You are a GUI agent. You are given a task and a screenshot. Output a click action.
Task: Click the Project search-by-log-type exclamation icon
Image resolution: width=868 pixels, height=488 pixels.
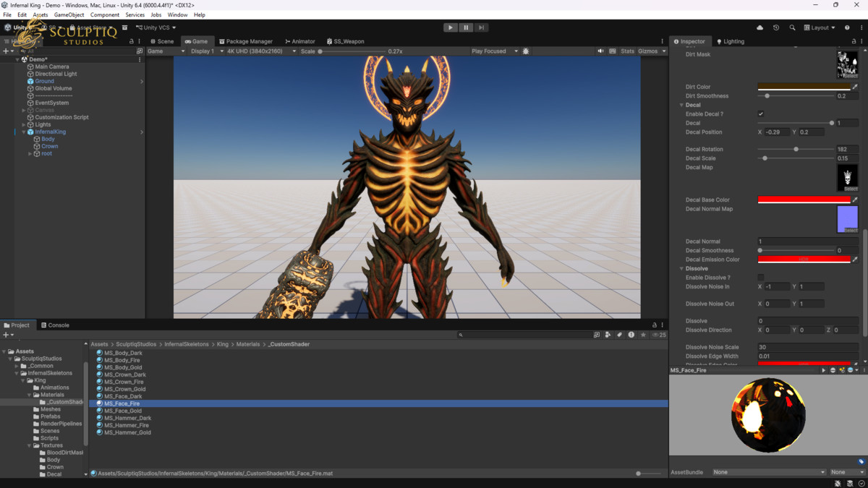[x=631, y=335]
